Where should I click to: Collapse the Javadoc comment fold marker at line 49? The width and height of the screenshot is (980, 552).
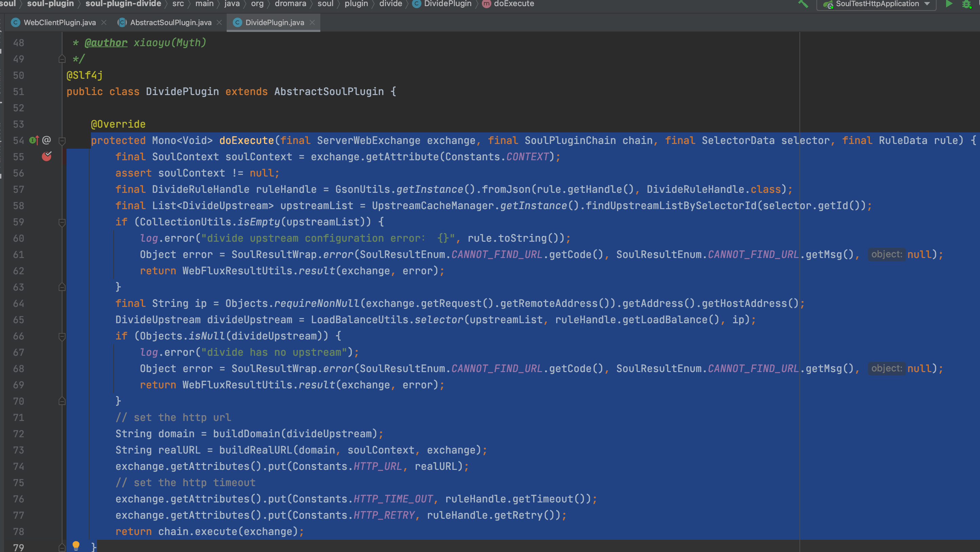click(x=62, y=59)
